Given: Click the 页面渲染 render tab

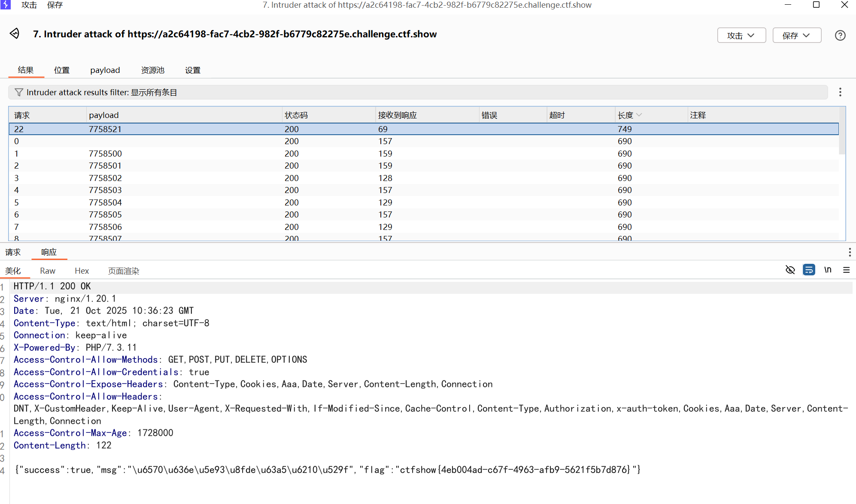Looking at the screenshot, I should (x=124, y=271).
